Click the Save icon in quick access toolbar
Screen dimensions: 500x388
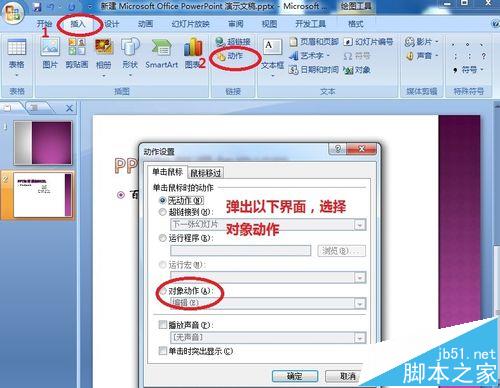(37, 7)
